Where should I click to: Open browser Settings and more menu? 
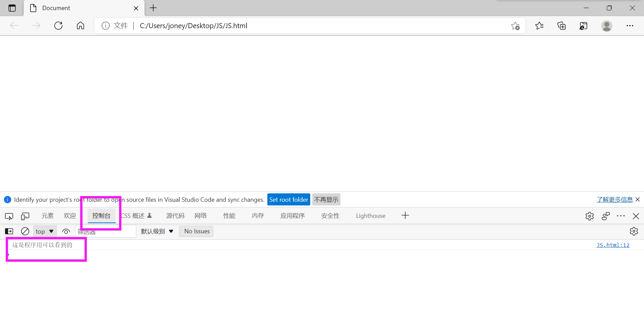click(630, 26)
